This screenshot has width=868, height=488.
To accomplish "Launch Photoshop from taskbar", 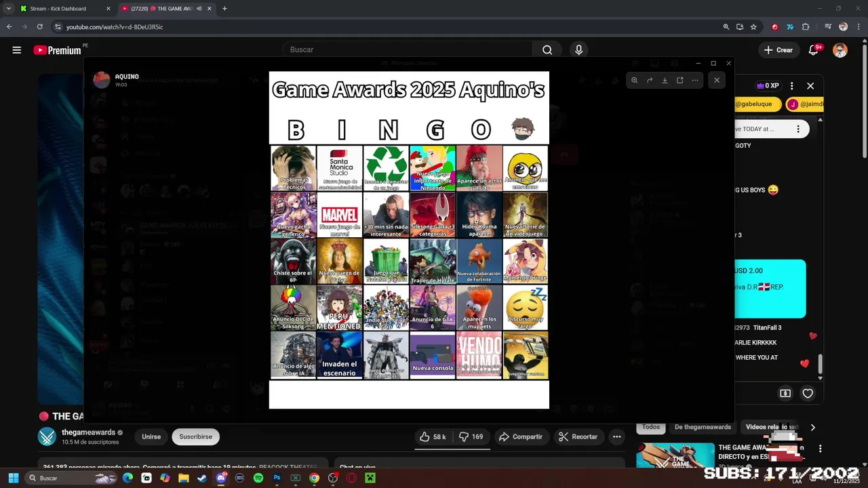I will click(277, 478).
